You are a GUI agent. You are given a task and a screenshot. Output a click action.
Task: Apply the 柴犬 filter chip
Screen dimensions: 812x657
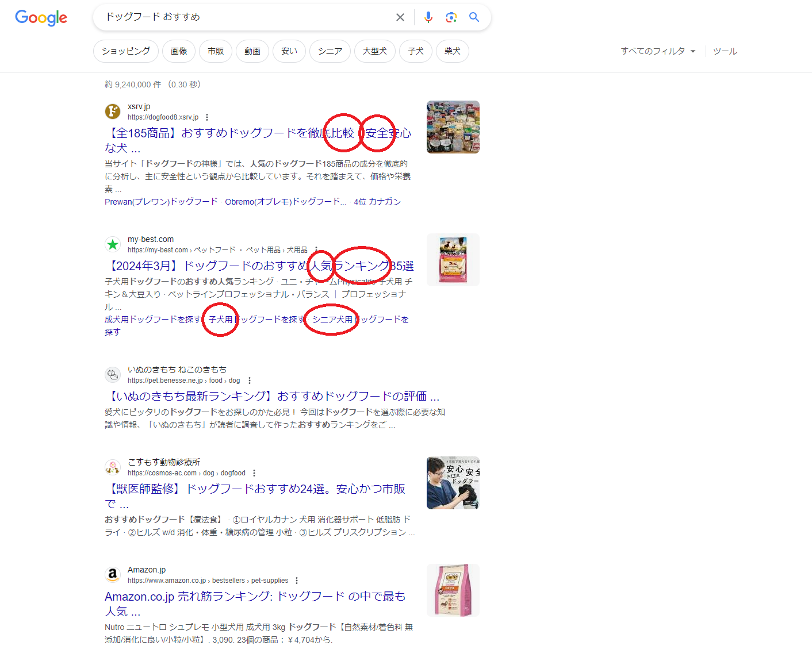pos(453,51)
